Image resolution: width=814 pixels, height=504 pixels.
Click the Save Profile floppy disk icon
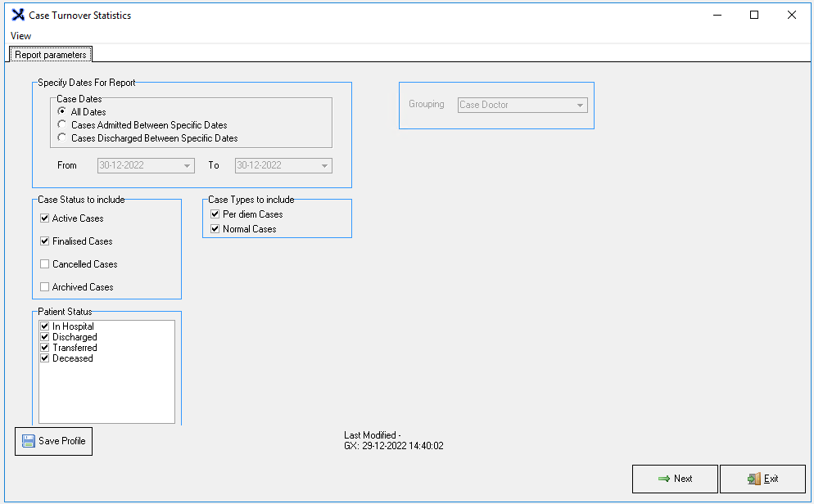point(29,441)
